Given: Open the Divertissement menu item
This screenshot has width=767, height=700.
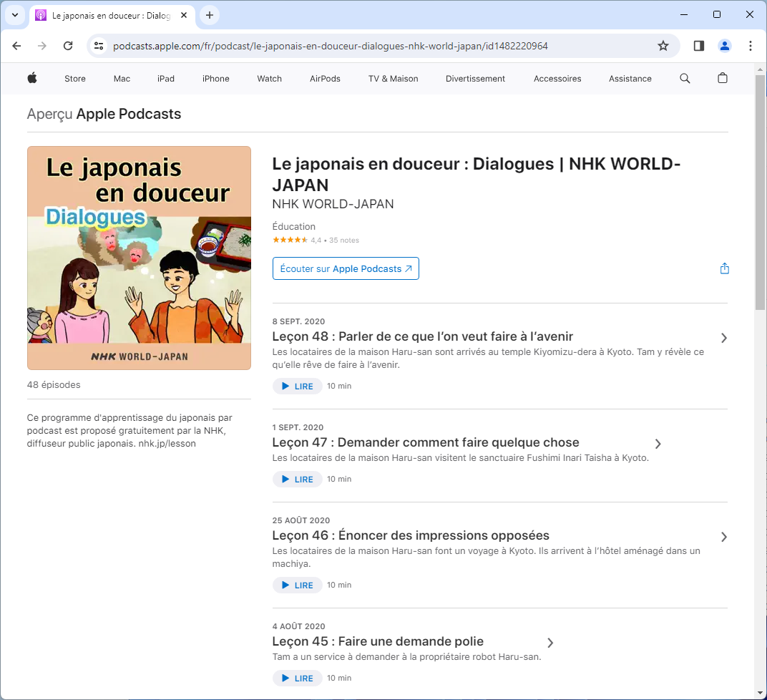Looking at the screenshot, I should 475,79.
